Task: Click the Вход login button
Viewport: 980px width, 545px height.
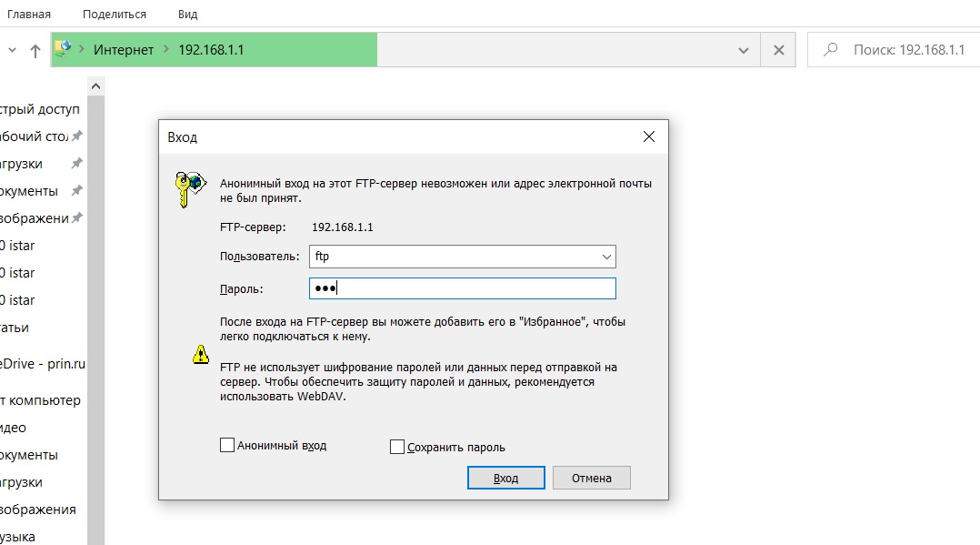Action: 505,478
